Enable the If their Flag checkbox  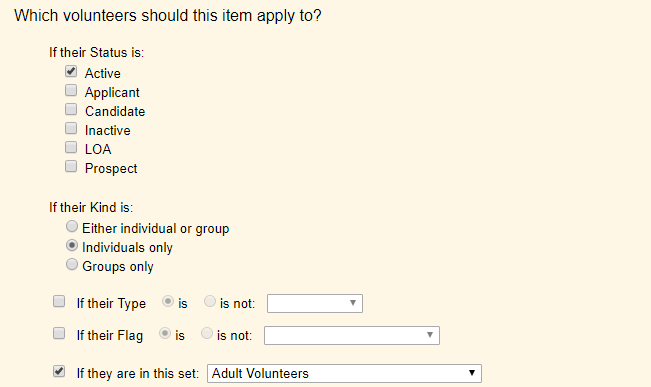pos(59,333)
